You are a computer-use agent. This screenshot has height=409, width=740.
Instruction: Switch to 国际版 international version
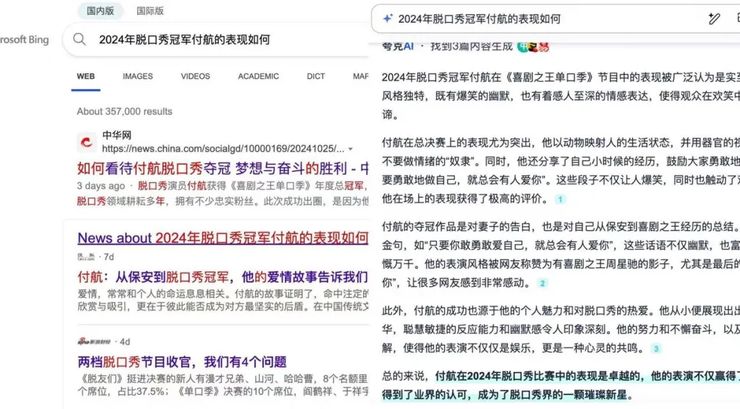coord(150,11)
